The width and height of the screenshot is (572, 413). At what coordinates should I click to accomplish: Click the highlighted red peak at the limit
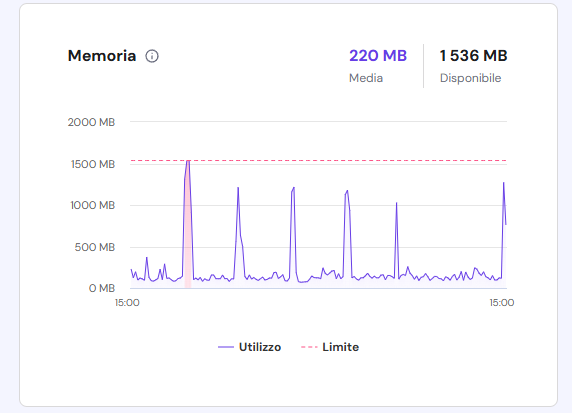[x=188, y=224]
